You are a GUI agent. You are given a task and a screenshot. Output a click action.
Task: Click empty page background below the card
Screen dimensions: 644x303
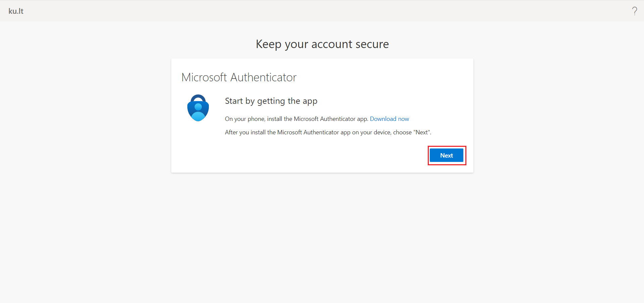(x=322, y=235)
